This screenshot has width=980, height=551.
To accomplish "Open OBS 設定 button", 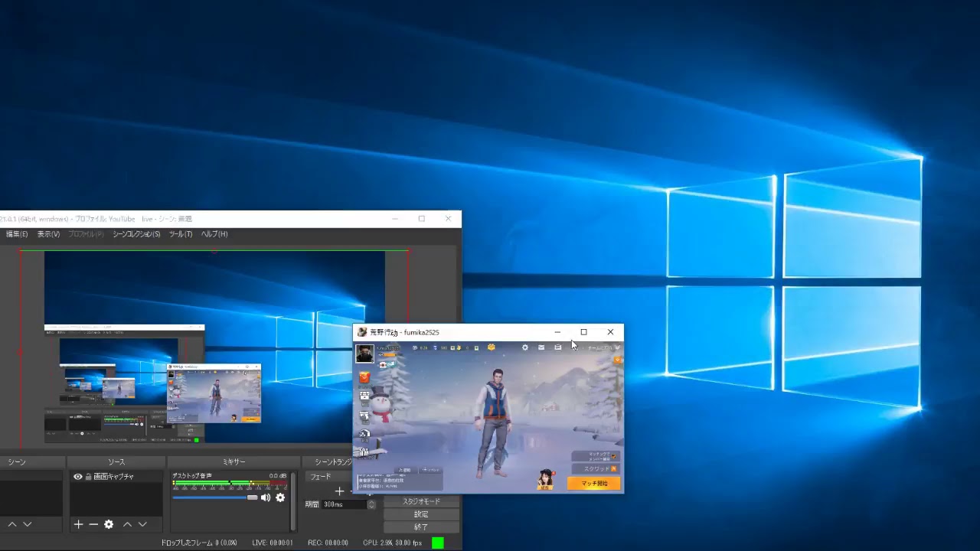I will (422, 514).
